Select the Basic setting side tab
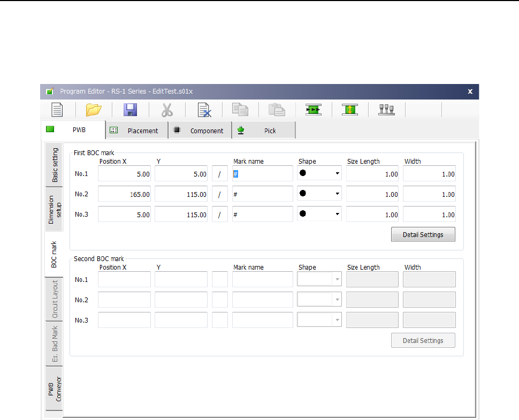The width and height of the screenshot is (519, 420). click(54, 165)
